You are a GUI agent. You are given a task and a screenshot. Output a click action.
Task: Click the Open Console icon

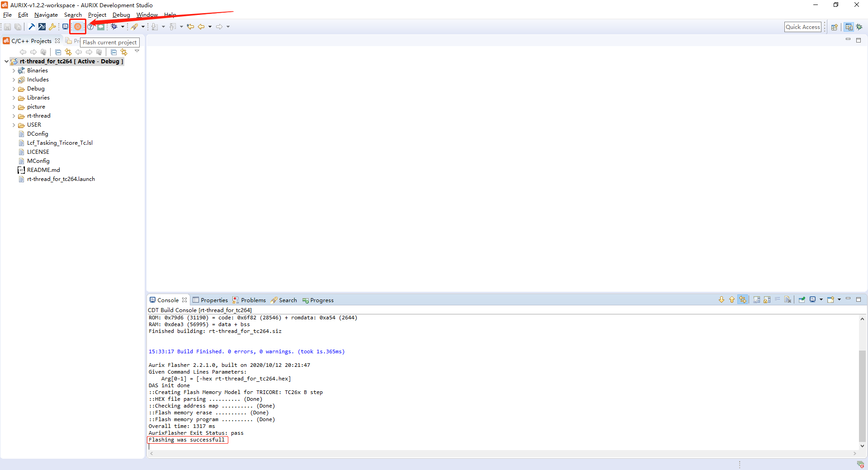[830, 299]
